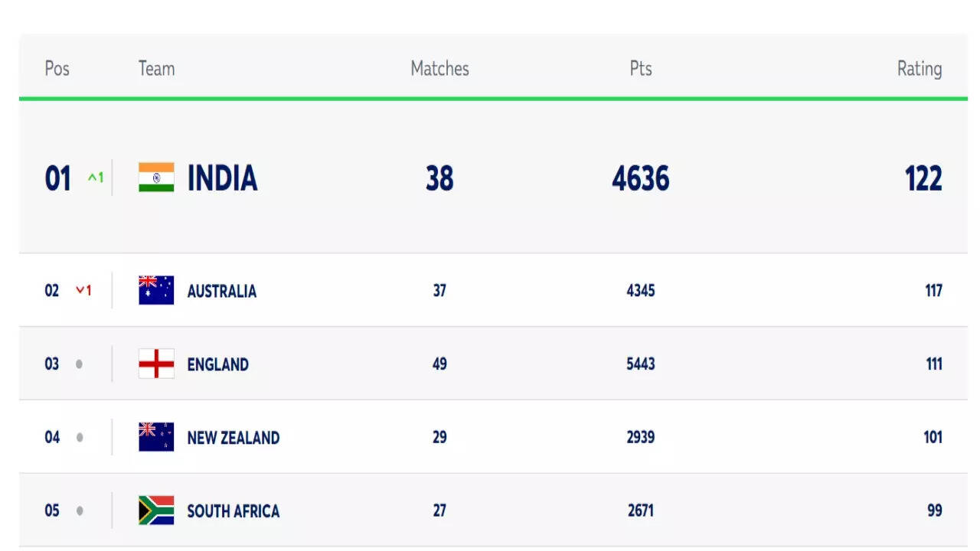
Task: Sort by the Team column header
Action: 156,69
